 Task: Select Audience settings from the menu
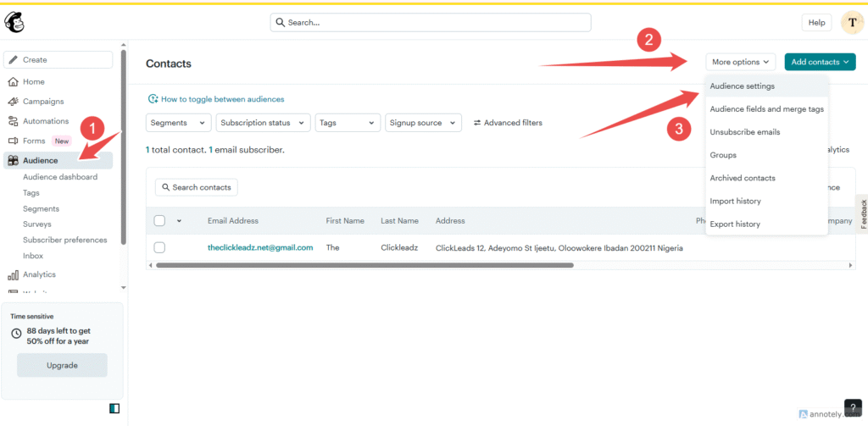[742, 86]
